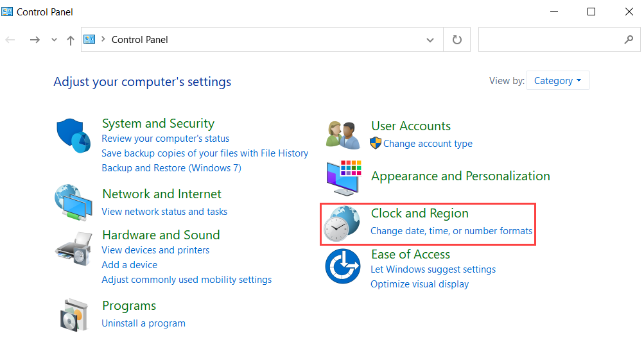Open the recent locations dropdown arrow
Image resolution: width=644 pixels, height=340 pixels.
(54, 40)
